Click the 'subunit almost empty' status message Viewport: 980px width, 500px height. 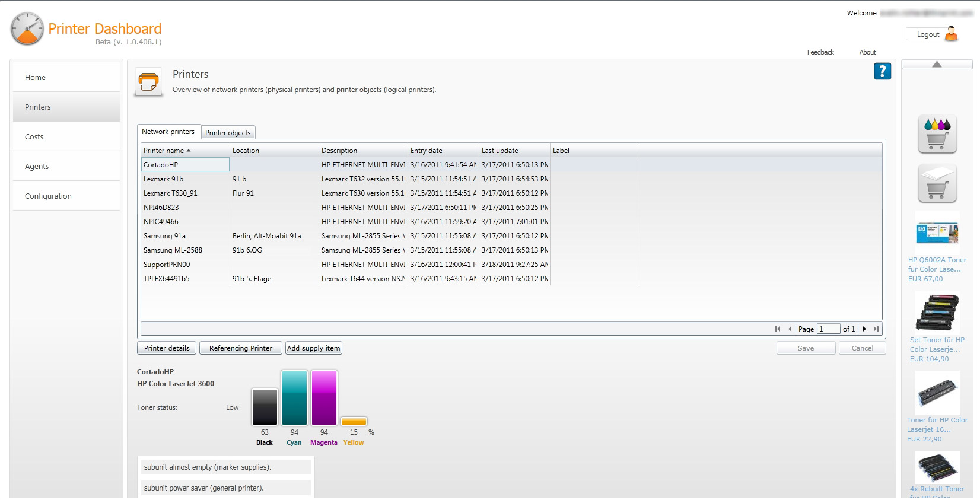(226, 467)
